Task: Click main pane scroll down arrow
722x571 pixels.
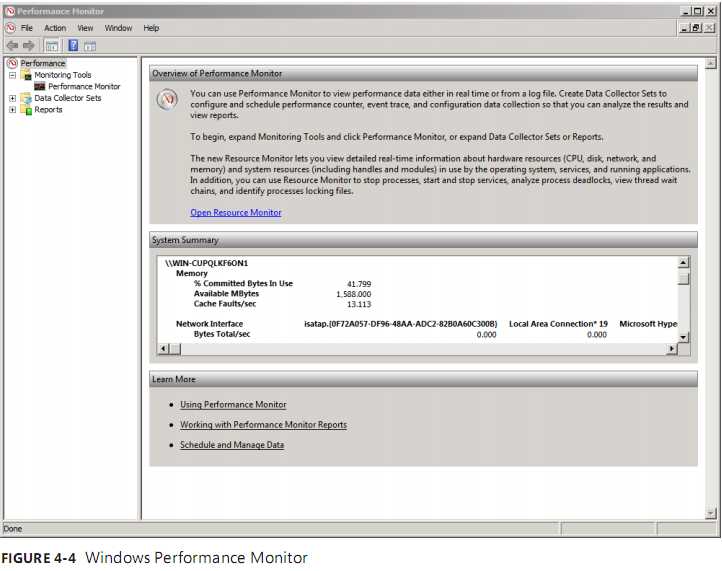Action: tap(711, 513)
